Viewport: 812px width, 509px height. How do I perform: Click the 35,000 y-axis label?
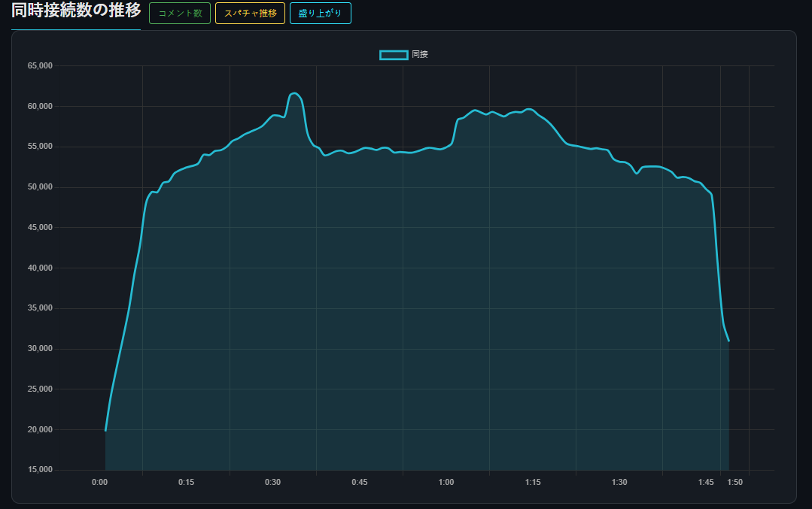[x=40, y=308]
